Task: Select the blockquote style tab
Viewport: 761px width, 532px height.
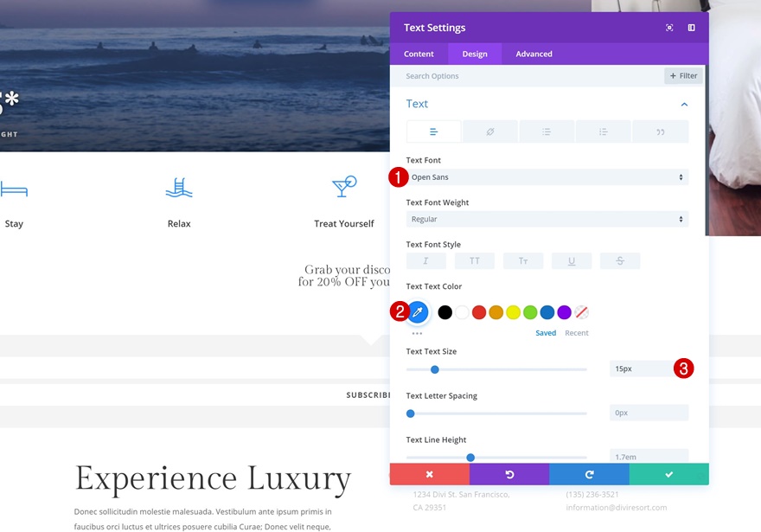Action: pyautogui.click(x=660, y=131)
